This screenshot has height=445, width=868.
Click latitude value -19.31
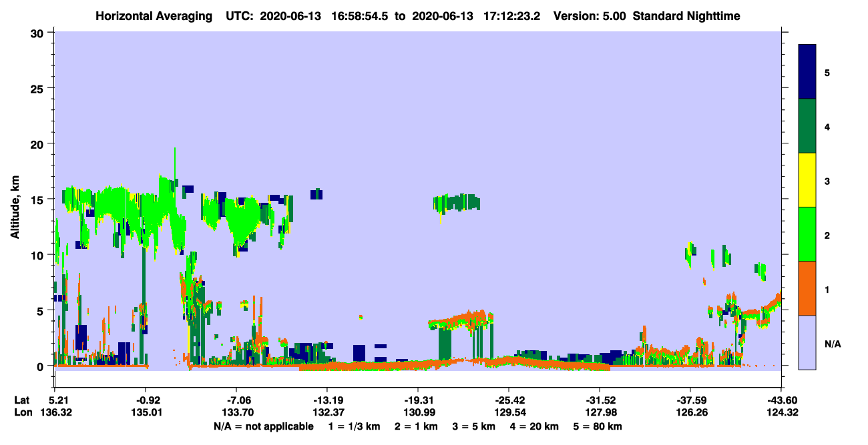[417, 400]
